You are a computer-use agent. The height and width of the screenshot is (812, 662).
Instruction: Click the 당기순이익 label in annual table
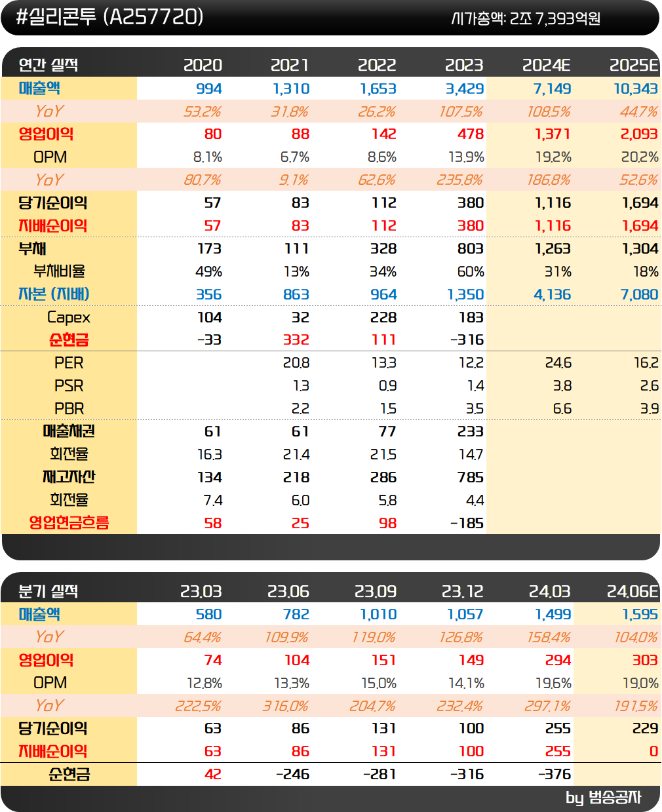click(52, 203)
